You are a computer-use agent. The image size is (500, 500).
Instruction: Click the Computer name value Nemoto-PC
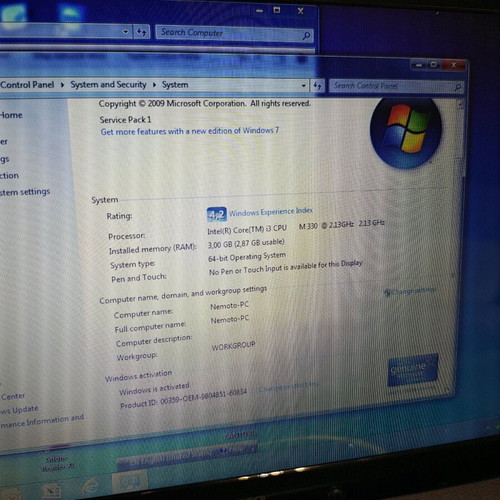point(229,305)
